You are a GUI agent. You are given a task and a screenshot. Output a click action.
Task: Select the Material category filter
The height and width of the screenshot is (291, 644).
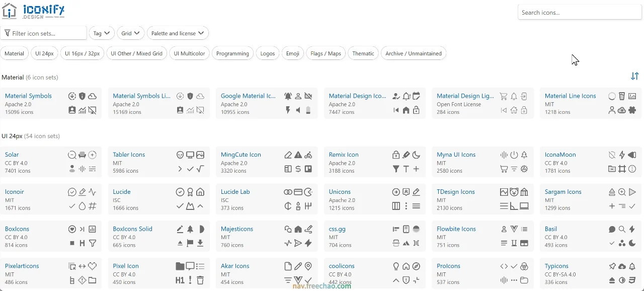pyautogui.click(x=14, y=53)
